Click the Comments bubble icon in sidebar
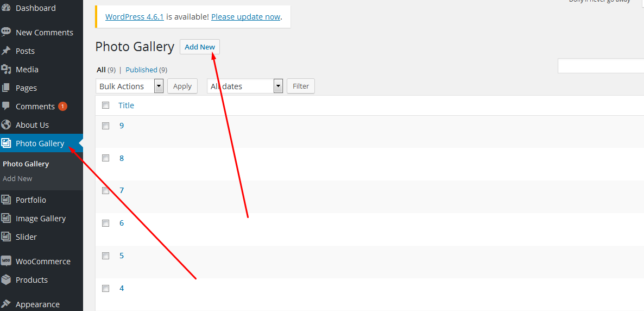Image resolution: width=644 pixels, height=311 pixels. pyautogui.click(x=6, y=106)
